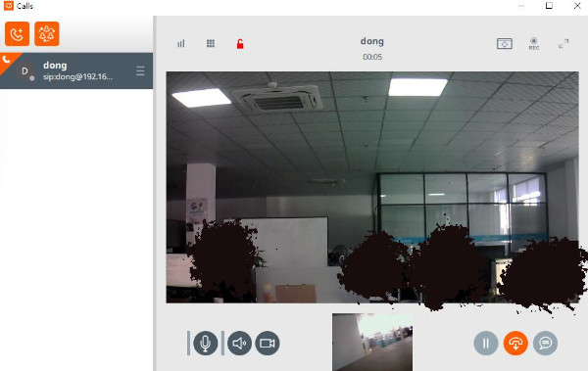Start recording with the REC icon

pyautogui.click(x=534, y=44)
